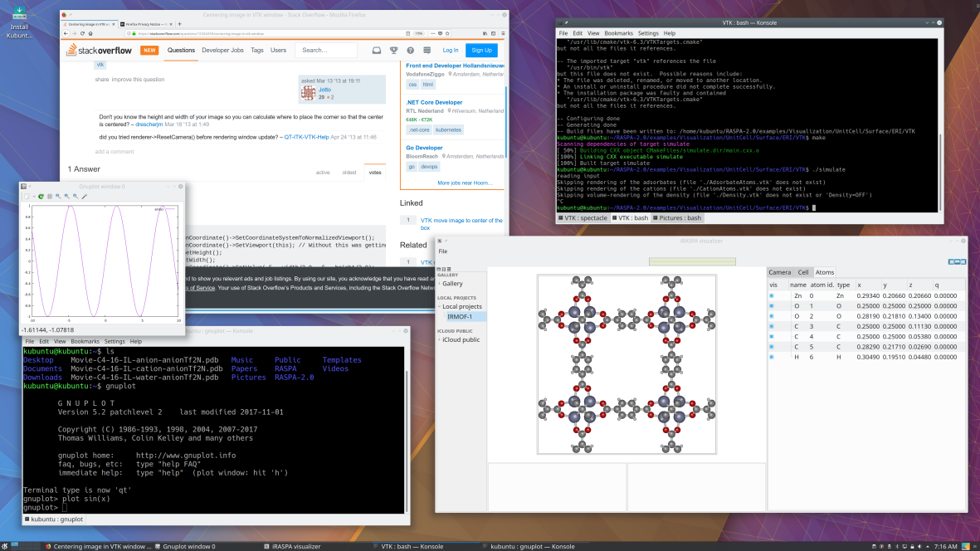The width and height of the screenshot is (980, 551).
Task: Toggle visibility checkbox for C atom 3
Action: (x=772, y=326)
